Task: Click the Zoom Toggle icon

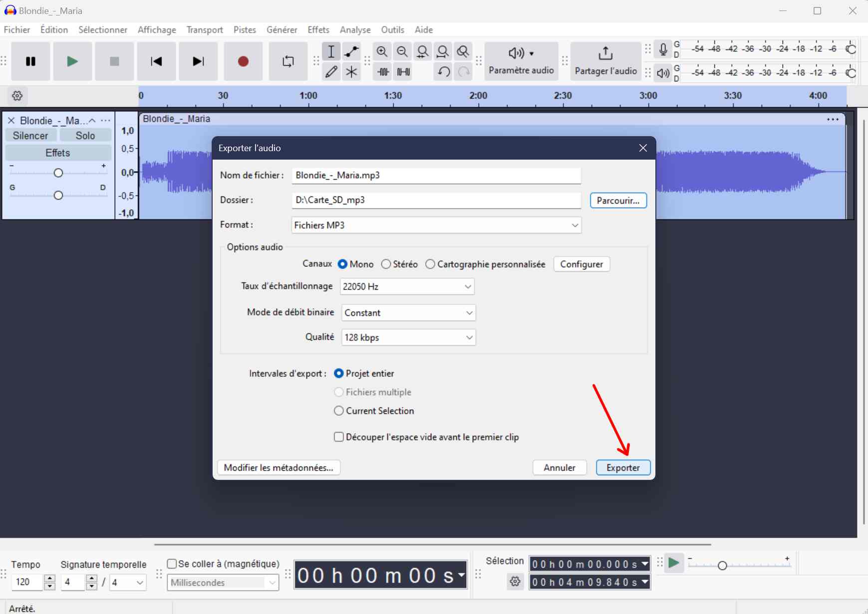Action: [463, 51]
